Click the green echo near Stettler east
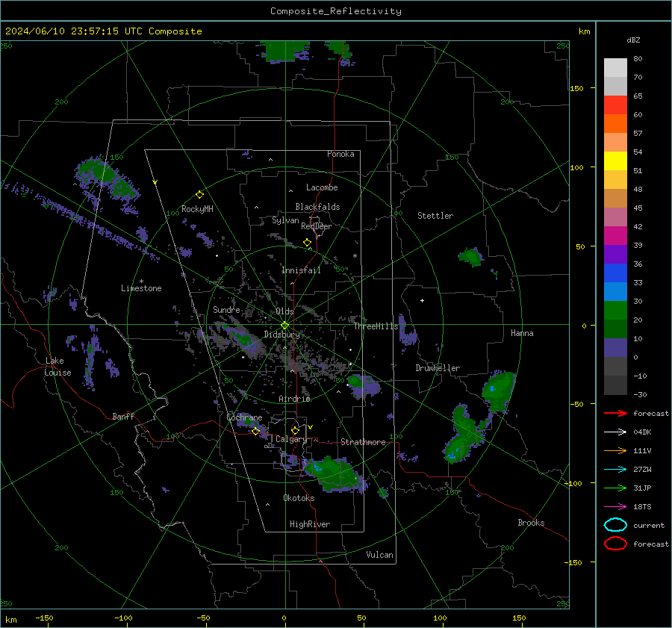The image size is (672, 628). [471, 256]
